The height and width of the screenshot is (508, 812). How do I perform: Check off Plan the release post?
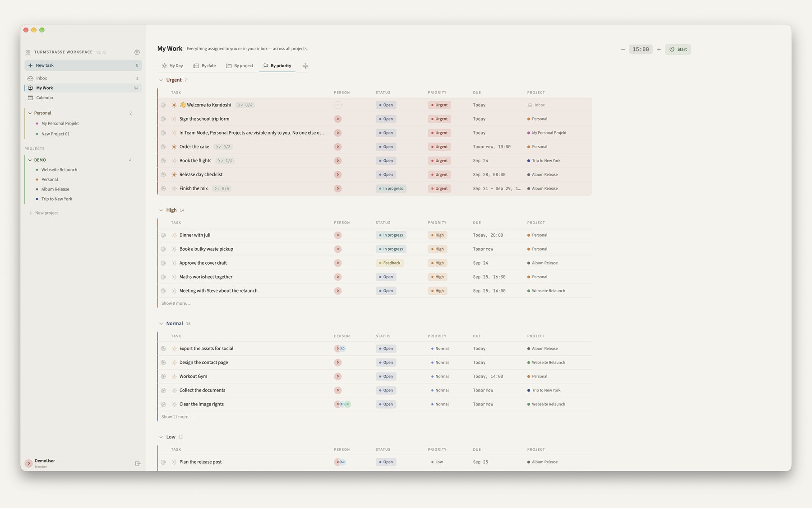[163, 462]
